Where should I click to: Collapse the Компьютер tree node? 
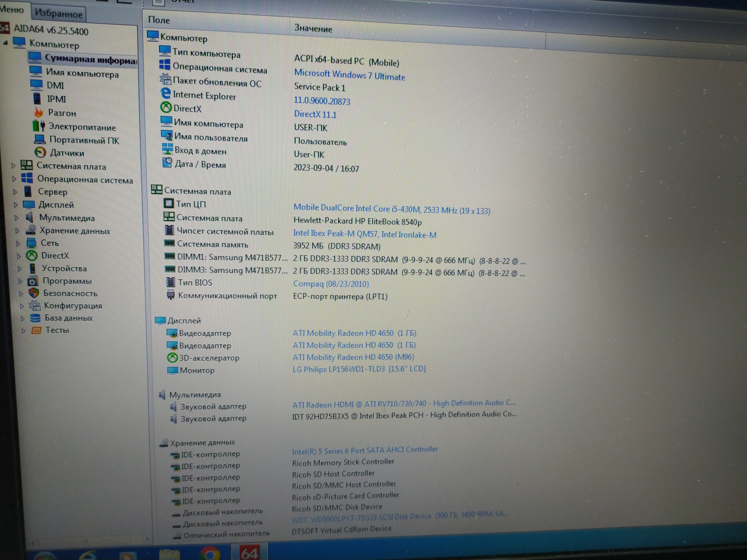click(5, 43)
